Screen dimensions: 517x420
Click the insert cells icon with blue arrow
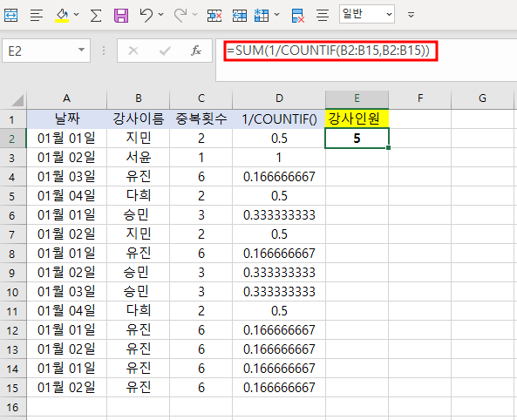tap(240, 15)
